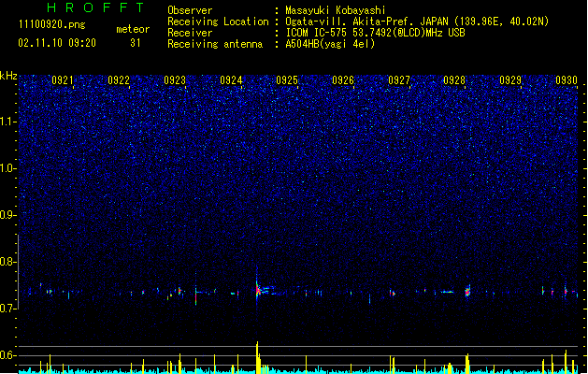Click the 0922 time marker
The width and height of the screenshot is (588, 374).
119,80
